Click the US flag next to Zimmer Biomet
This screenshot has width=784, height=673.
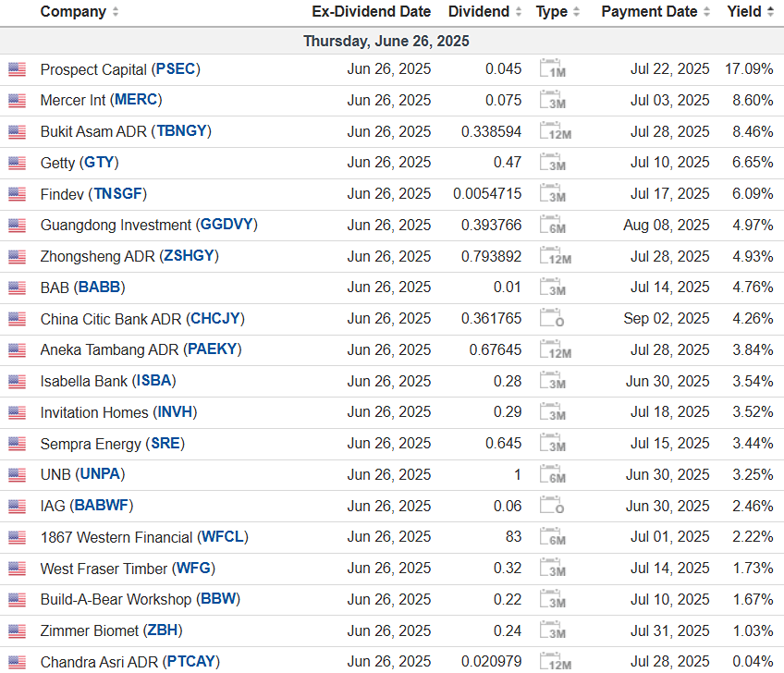coord(17,631)
